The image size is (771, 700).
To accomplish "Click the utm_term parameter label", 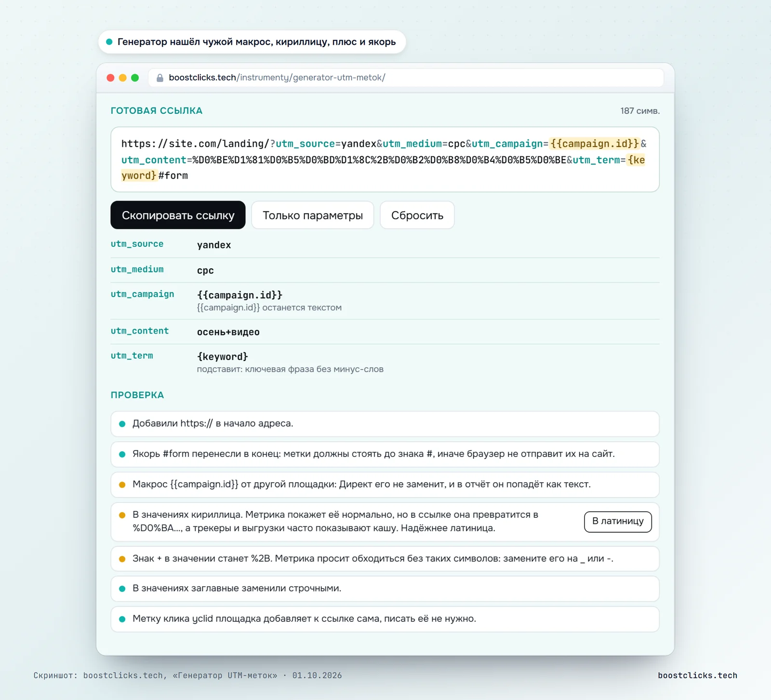I will tap(132, 356).
